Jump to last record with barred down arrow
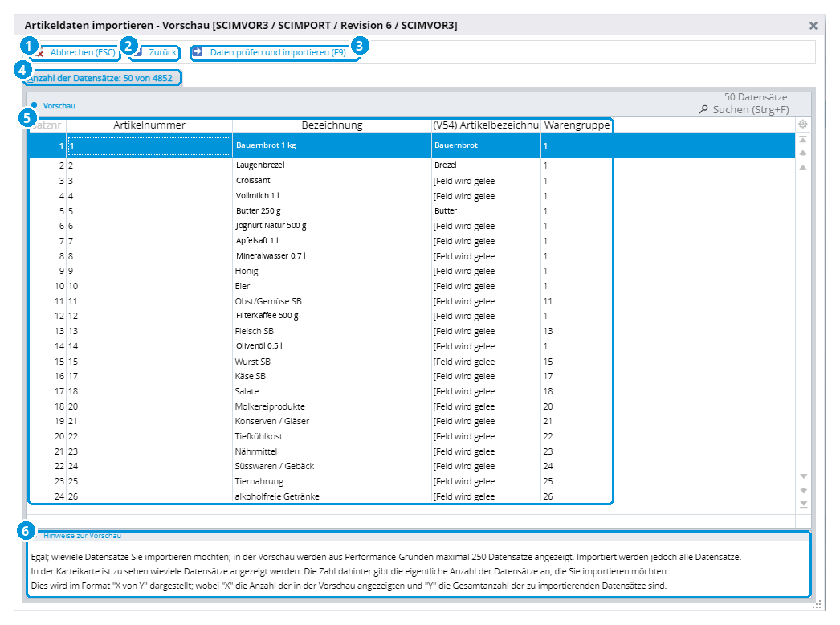This screenshot has height=625, width=840. tap(803, 504)
